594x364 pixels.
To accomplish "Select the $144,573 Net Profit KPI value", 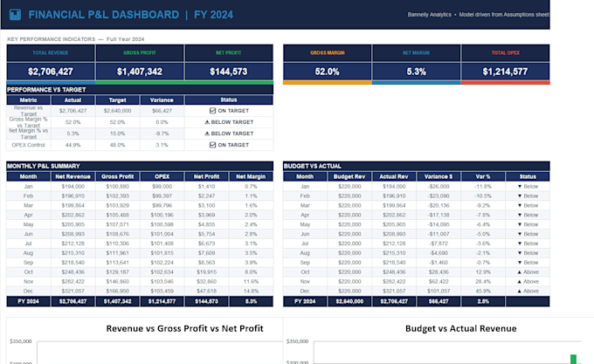I will tap(229, 72).
